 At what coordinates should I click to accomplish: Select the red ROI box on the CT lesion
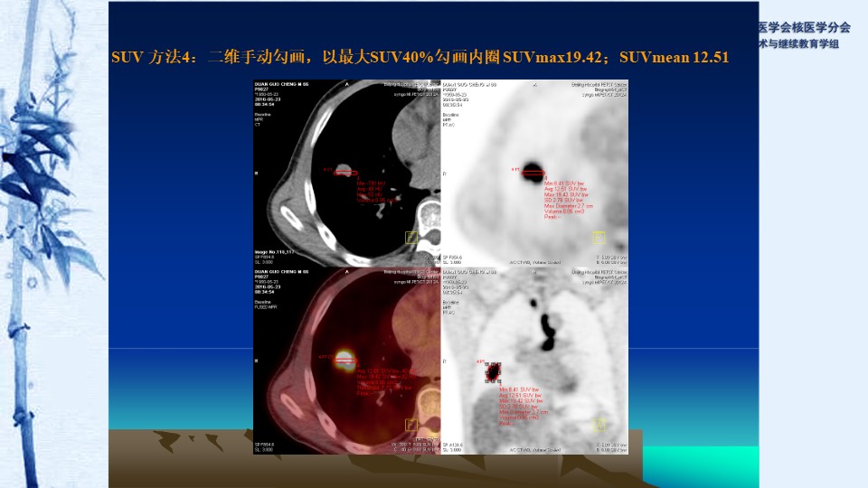[344, 172]
